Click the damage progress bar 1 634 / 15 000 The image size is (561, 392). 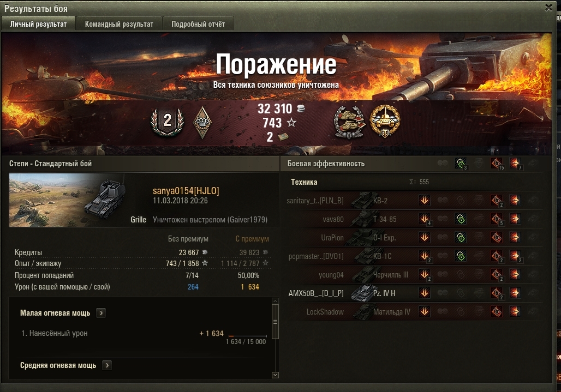click(x=248, y=336)
